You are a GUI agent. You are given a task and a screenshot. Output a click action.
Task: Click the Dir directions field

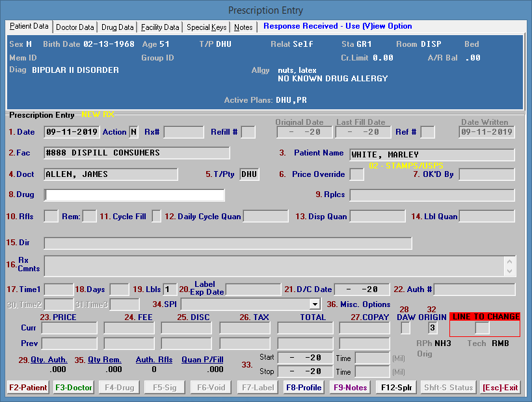tap(228, 243)
